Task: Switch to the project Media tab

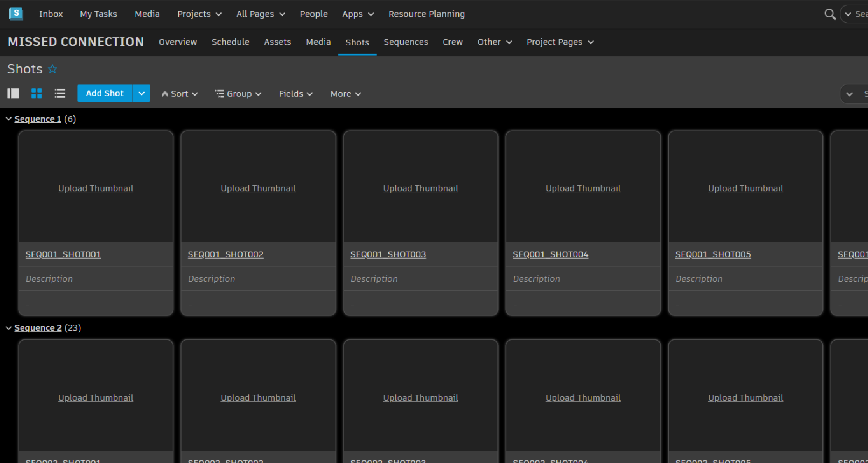Action: point(318,42)
